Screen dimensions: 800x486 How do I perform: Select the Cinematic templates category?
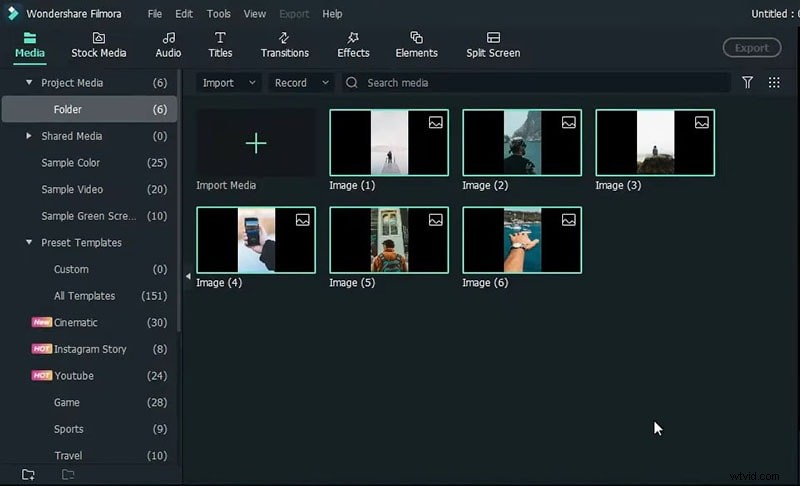pos(76,322)
